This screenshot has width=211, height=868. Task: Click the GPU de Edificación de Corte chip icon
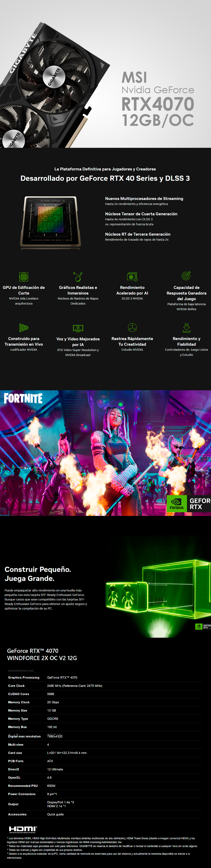pyautogui.click(x=24, y=277)
